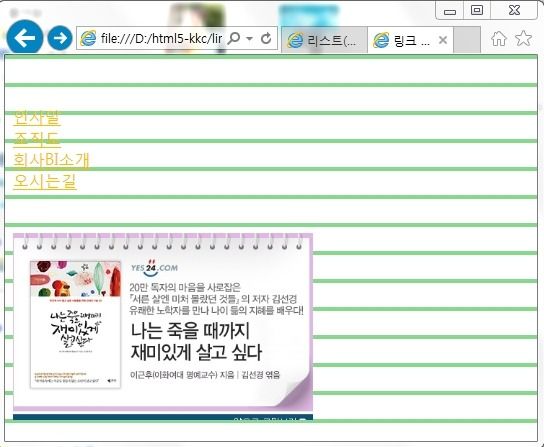Open Favorites with the star icon
This screenshot has width=544, height=447.
(524, 38)
